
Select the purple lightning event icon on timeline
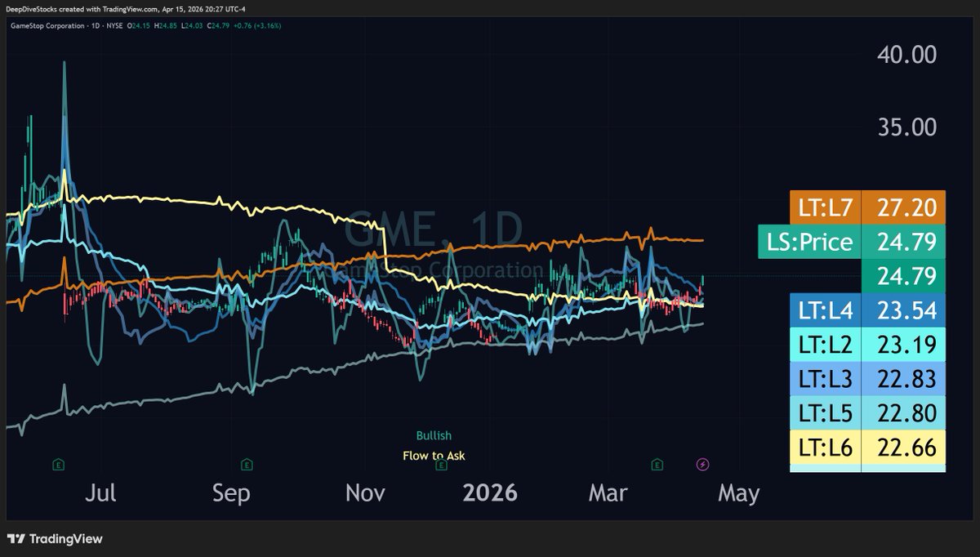pyautogui.click(x=701, y=466)
